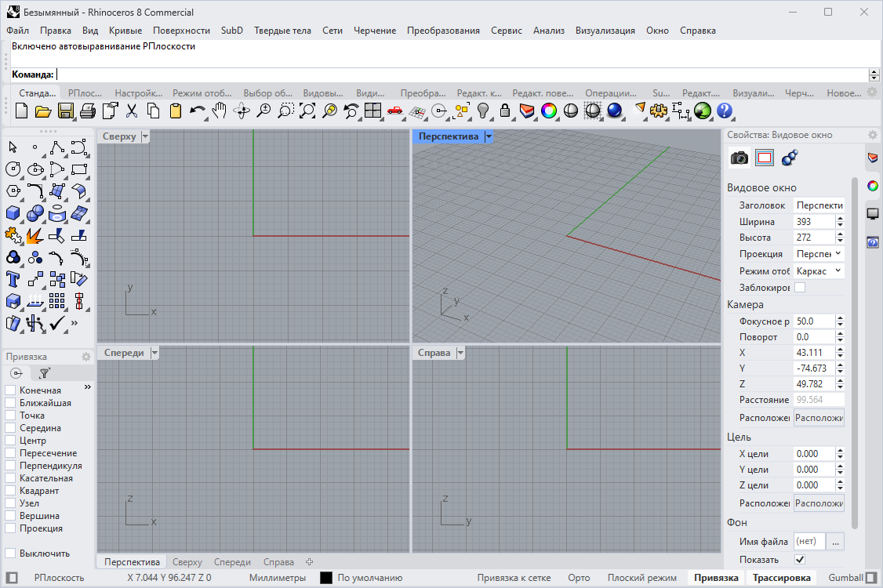Click the browse ellipsis button for Имя файла

(x=836, y=542)
